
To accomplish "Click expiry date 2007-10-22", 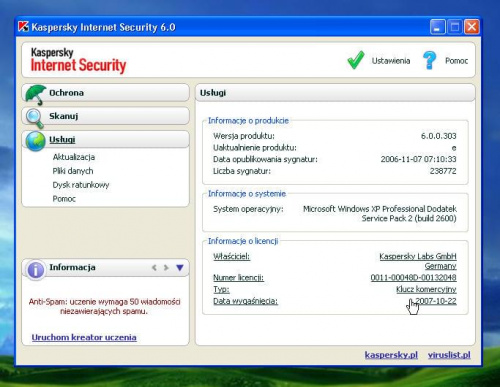I will (x=435, y=301).
